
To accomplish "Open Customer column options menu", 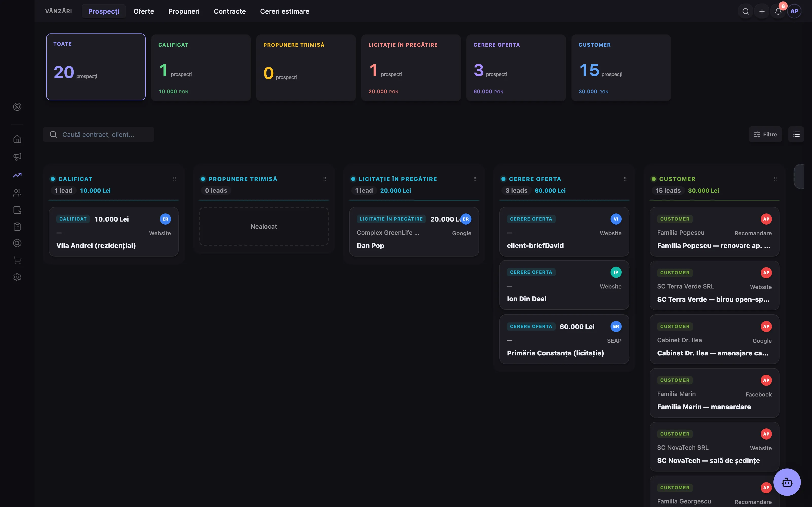I will (775, 179).
